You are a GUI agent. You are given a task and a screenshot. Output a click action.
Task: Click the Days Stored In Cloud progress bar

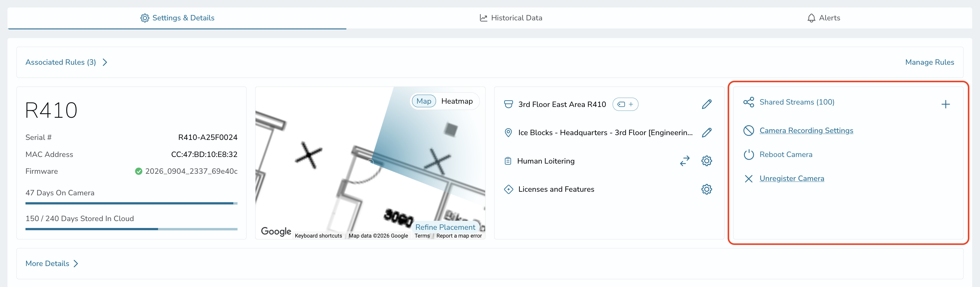click(x=131, y=229)
